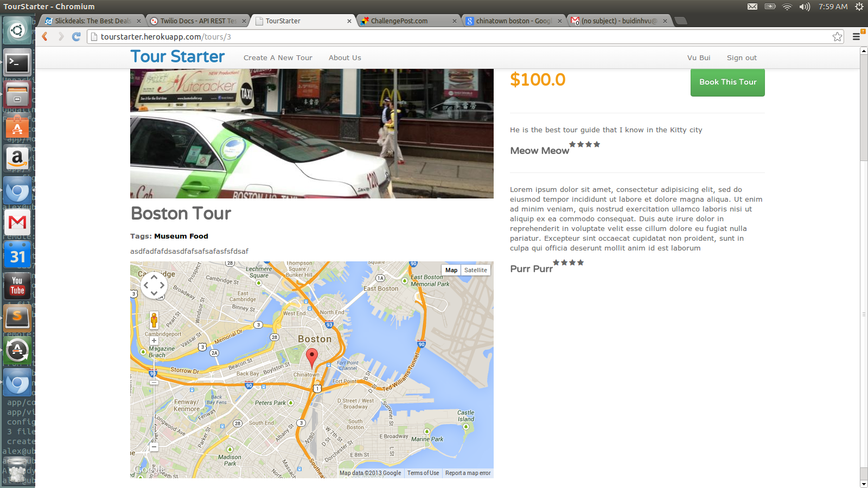Switch the map to Satellite view
This screenshot has width=868, height=488.
[x=476, y=270]
